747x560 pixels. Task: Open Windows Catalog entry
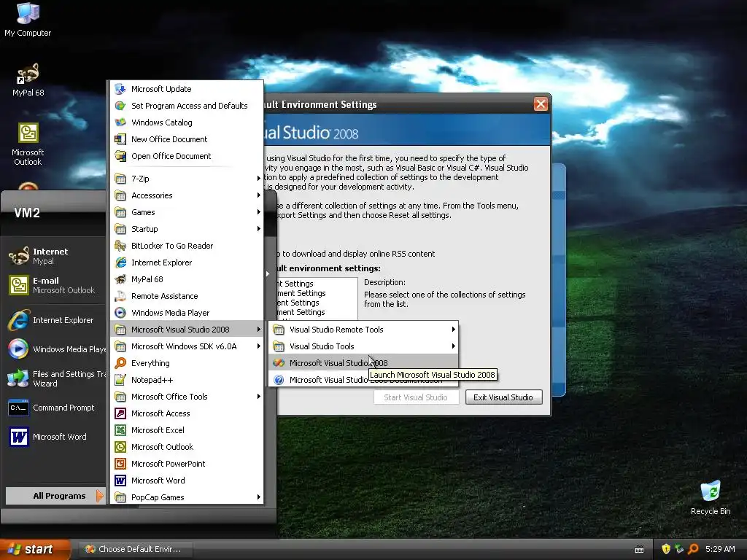click(x=187, y=122)
